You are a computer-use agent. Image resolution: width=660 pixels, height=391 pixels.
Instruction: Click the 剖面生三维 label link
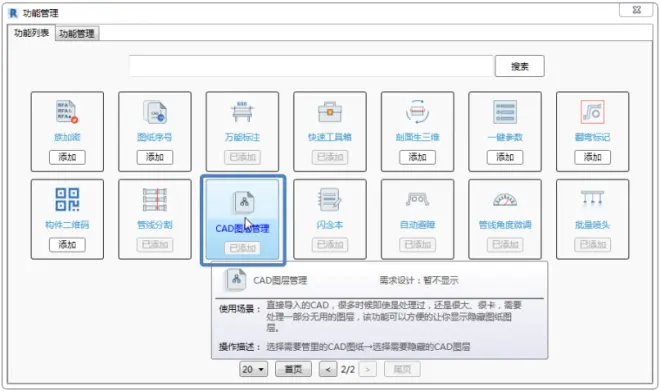418,137
